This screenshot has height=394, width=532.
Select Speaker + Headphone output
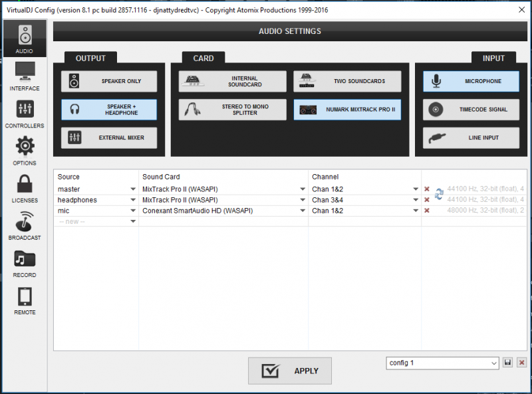109,110
